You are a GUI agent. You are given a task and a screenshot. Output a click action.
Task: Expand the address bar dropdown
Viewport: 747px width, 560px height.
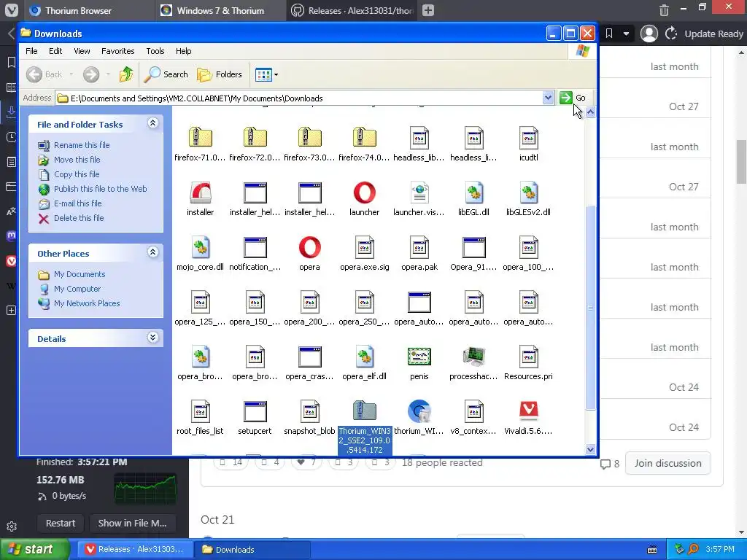pyautogui.click(x=548, y=98)
